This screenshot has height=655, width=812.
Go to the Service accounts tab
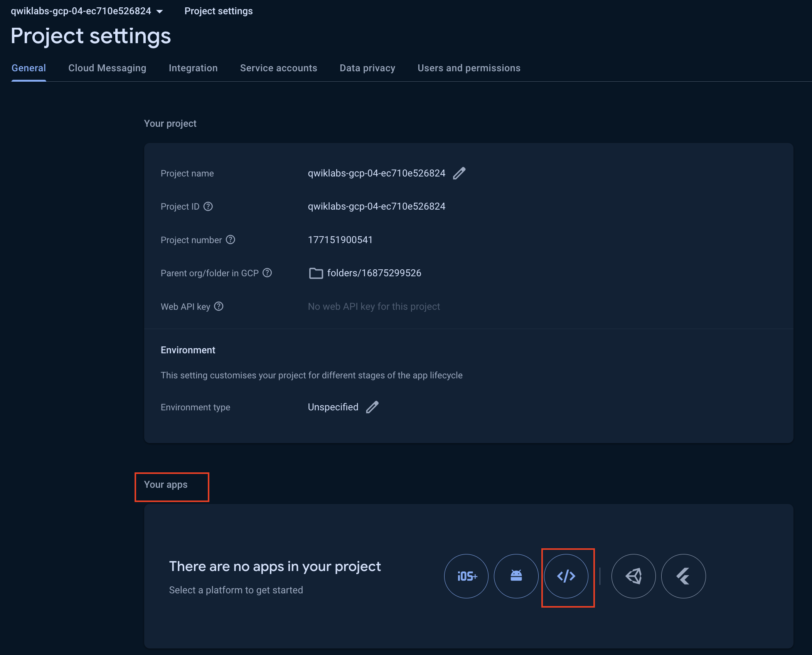click(278, 68)
